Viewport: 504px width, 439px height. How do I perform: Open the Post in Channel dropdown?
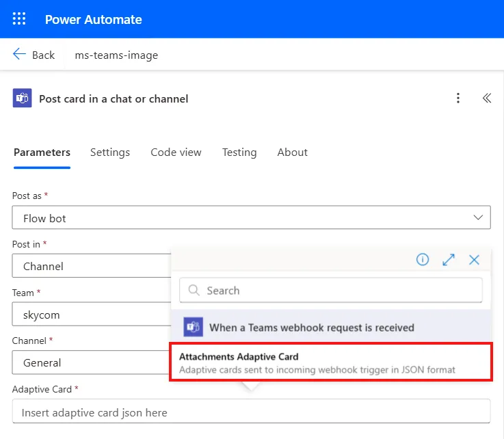(x=92, y=266)
